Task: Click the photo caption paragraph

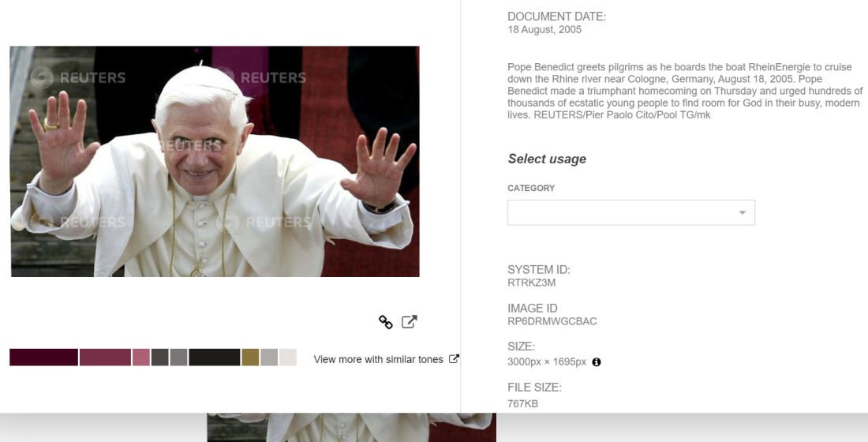Action: click(685, 91)
